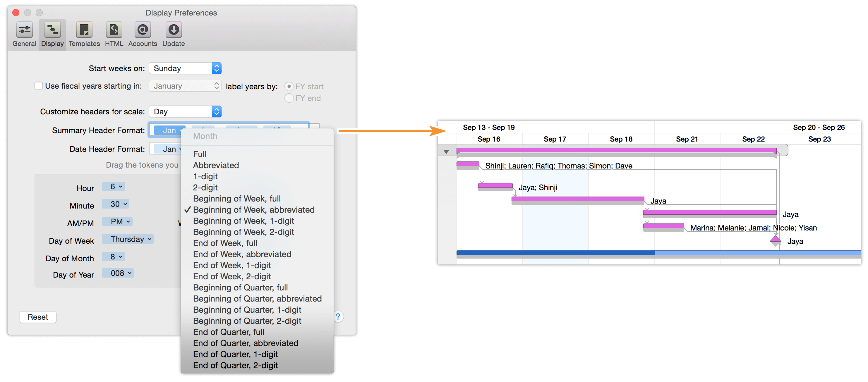Open the Templates preferences pane
The width and height of the screenshot is (868, 382).
pos(84,34)
